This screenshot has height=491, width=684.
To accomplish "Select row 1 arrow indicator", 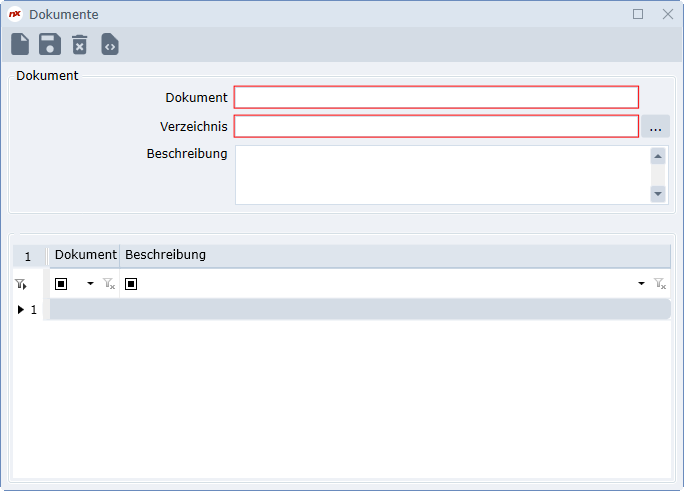I will [21, 310].
